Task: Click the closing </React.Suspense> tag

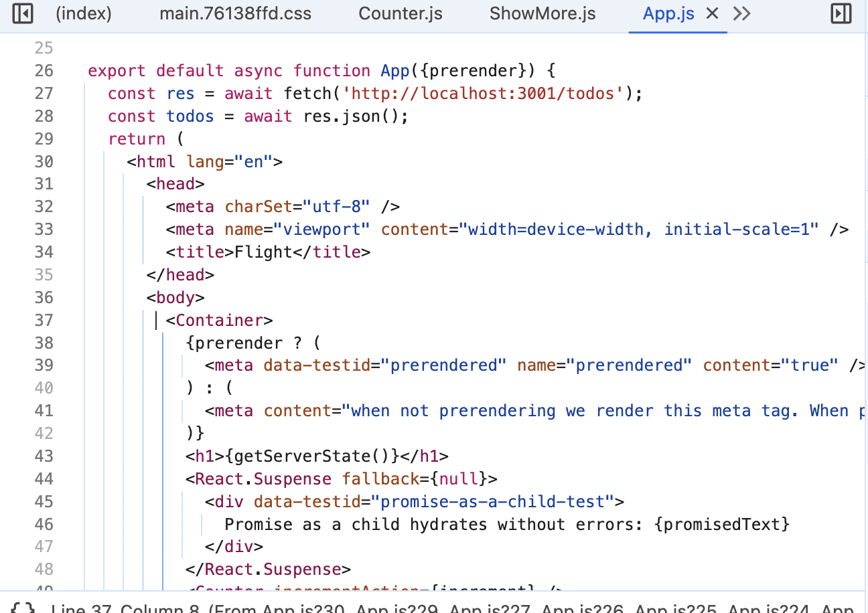Action: click(268, 570)
